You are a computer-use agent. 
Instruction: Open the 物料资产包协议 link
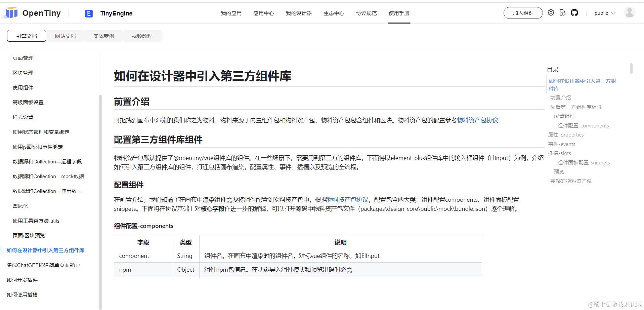477,120
